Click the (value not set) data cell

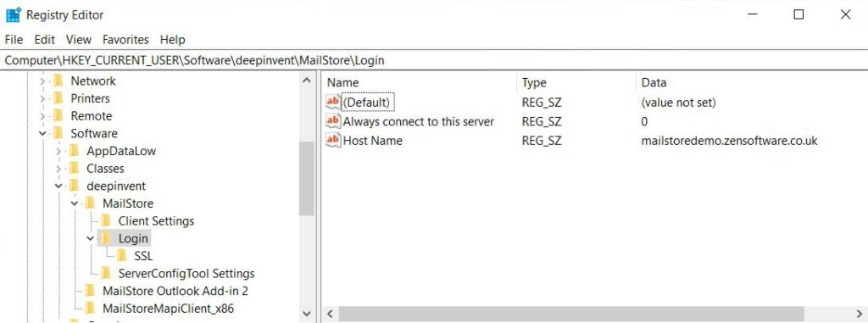tap(678, 103)
